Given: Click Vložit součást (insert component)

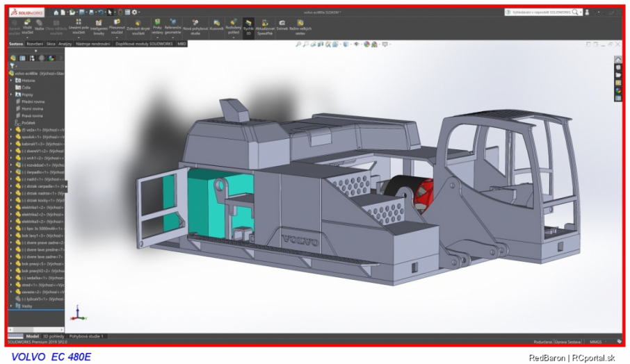Looking at the screenshot, I should click(27, 26).
